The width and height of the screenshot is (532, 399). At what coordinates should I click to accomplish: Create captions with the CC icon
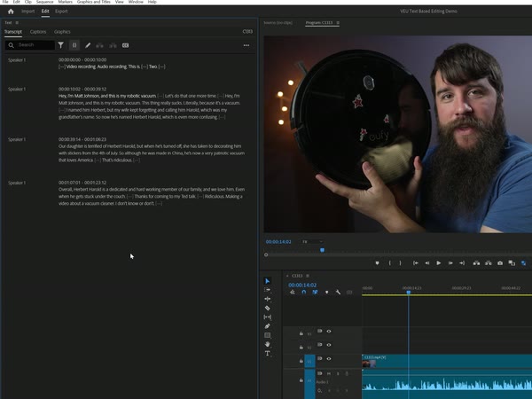click(126, 45)
